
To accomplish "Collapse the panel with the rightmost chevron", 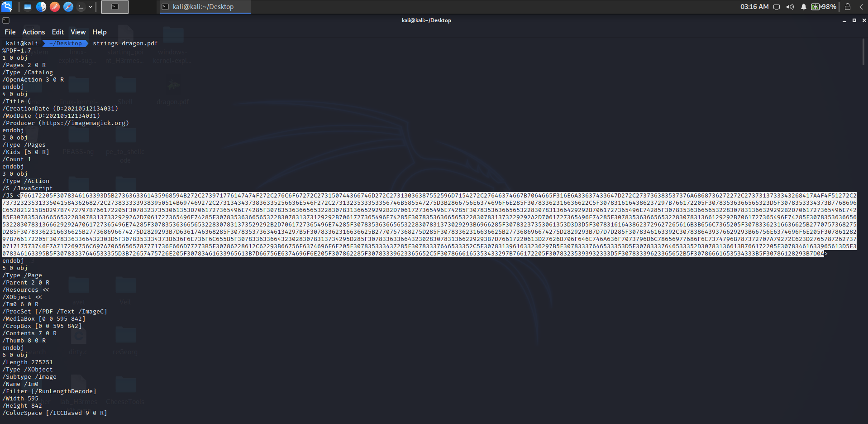I will point(861,7).
